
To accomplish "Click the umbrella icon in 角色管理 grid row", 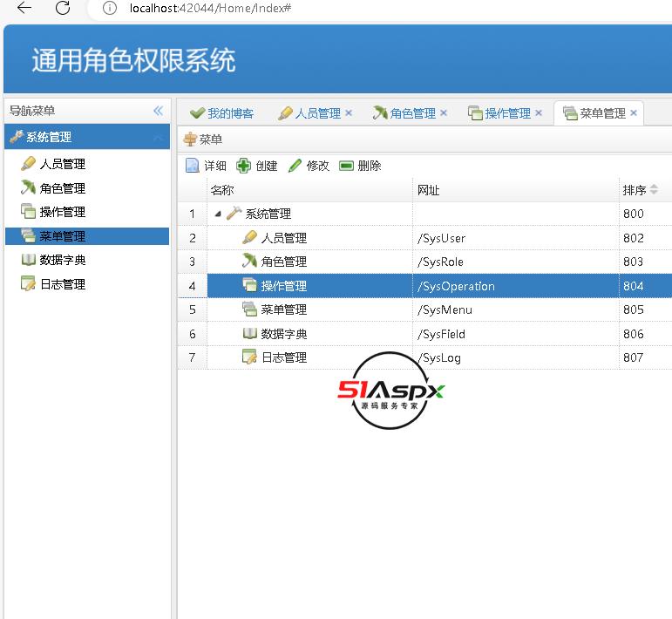I will [x=249, y=261].
